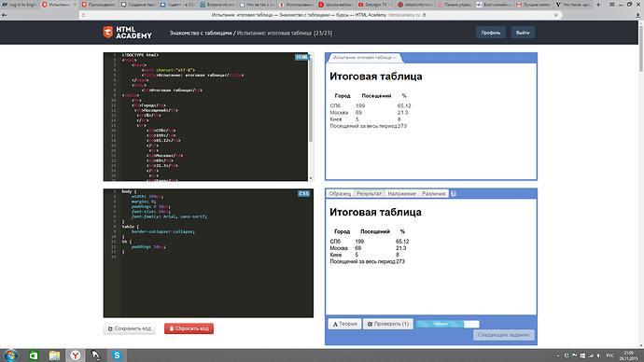Switch to the Результат tab
The height and width of the screenshot is (362, 644).
(x=369, y=193)
